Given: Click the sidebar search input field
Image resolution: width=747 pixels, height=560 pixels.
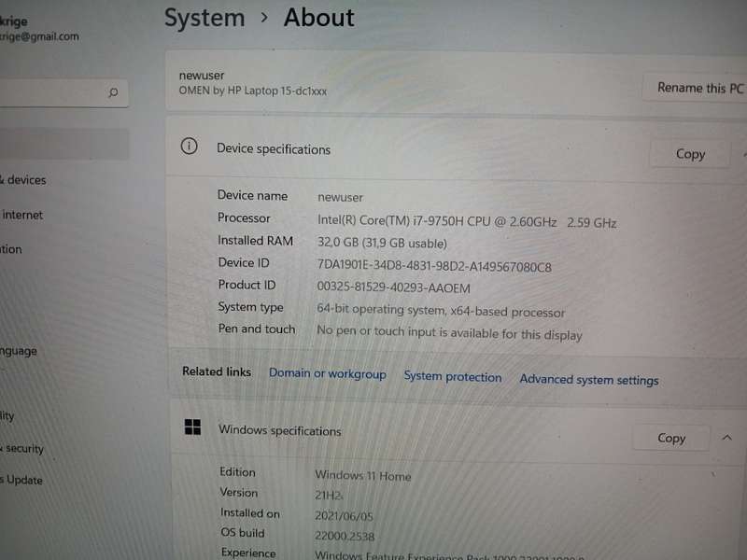Looking at the screenshot, I should click(63, 92).
